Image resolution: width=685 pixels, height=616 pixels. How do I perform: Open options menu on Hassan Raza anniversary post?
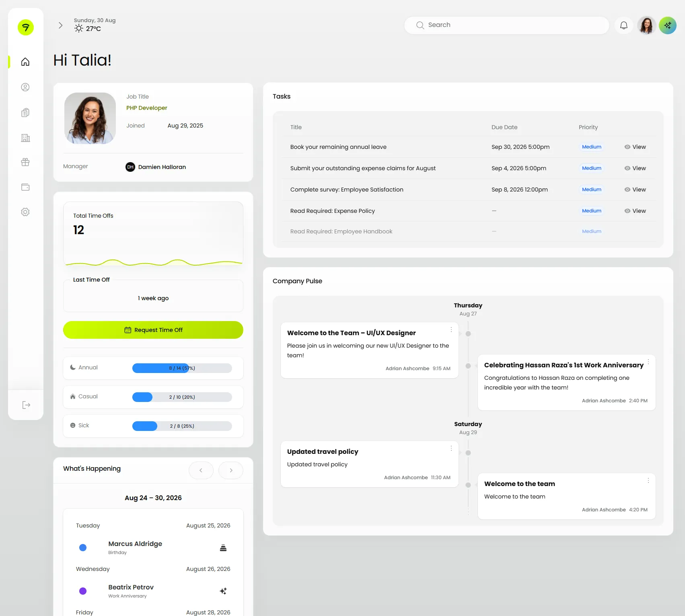[x=648, y=362]
